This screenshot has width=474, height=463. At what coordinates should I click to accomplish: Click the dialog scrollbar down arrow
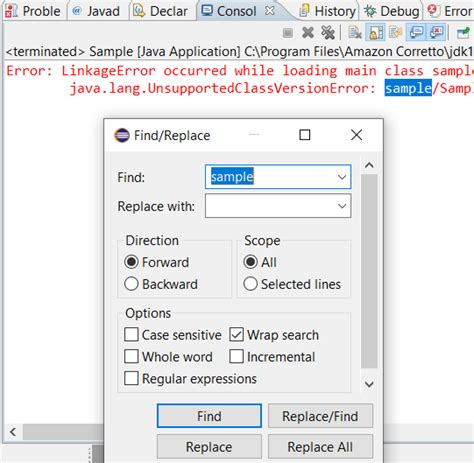pyautogui.click(x=369, y=384)
